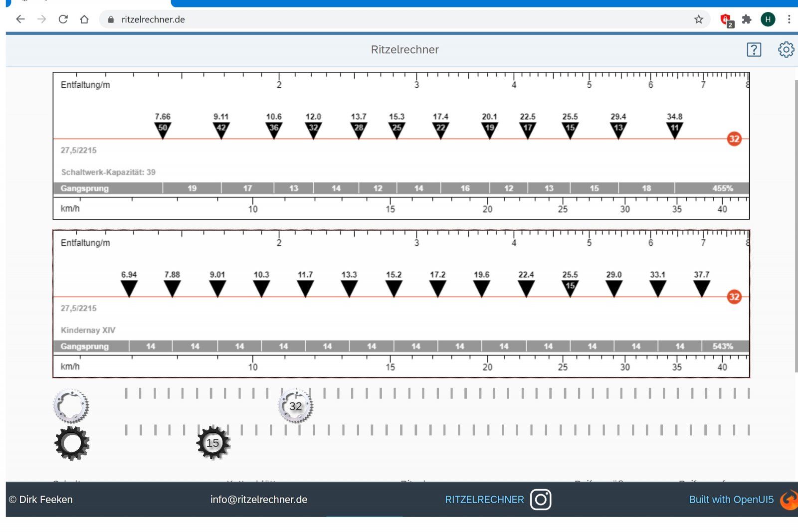Open the Chrome three-dot menu
This screenshot has height=532, width=798.
(x=789, y=19)
